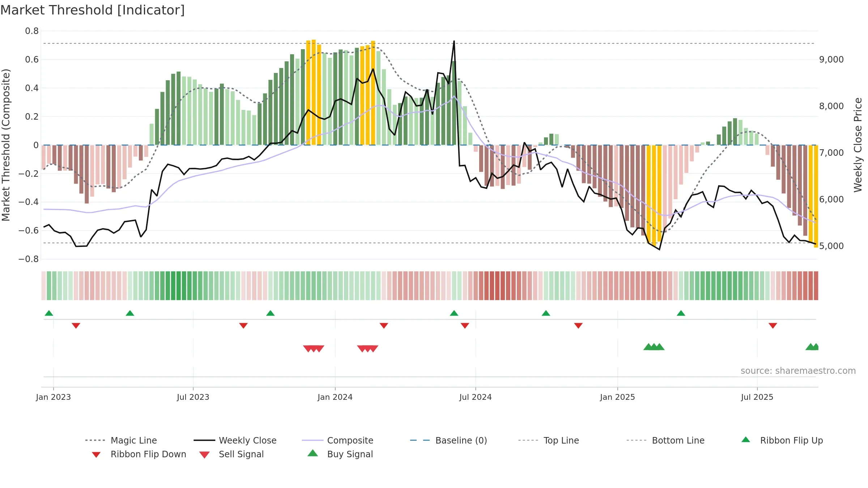Click the Jul 2024 x-axis label
The width and height of the screenshot is (868, 488).
coord(476,397)
